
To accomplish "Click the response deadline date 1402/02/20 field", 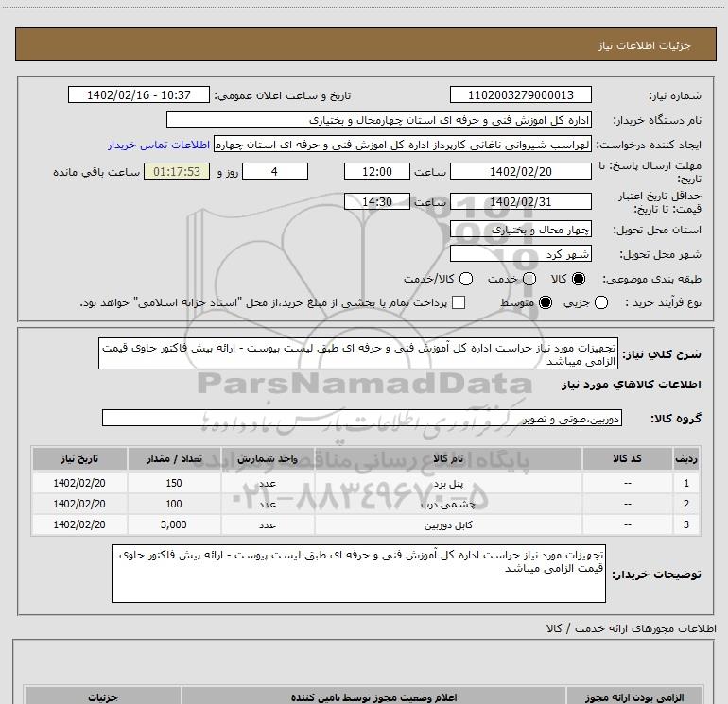I will pos(520,171).
